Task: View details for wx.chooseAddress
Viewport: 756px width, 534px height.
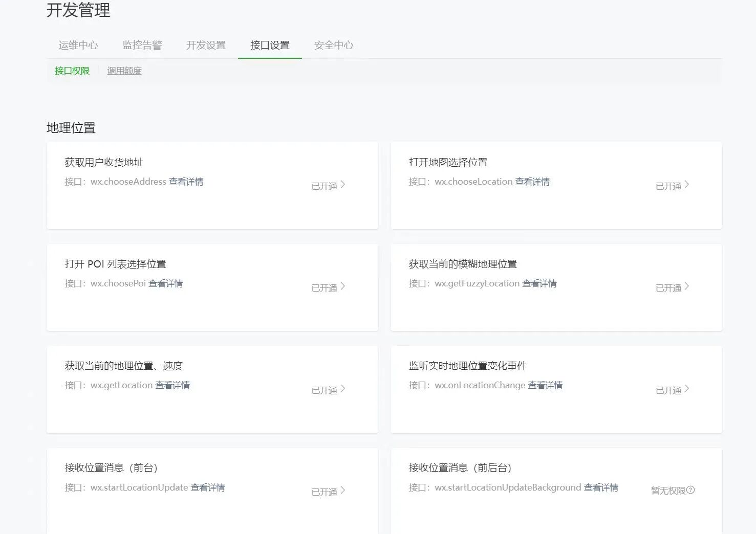Action: [x=186, y=182]
